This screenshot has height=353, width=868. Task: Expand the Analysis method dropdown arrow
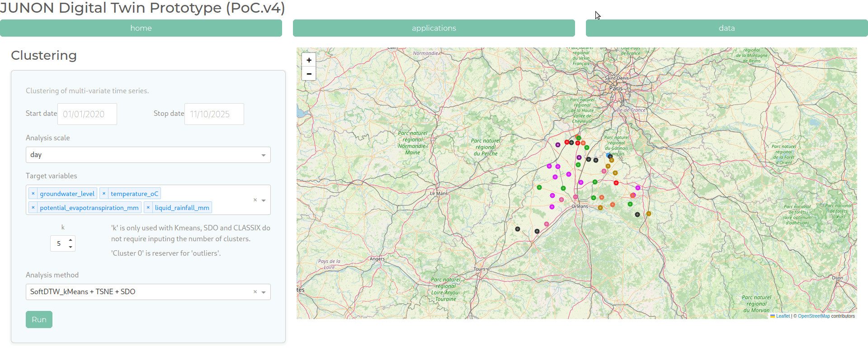pyautogui.click(x=264, y=292)
